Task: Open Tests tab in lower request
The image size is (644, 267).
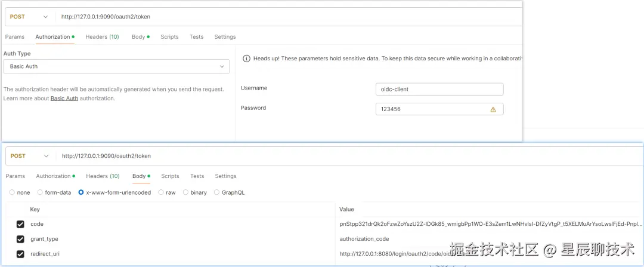Action: 197,176
